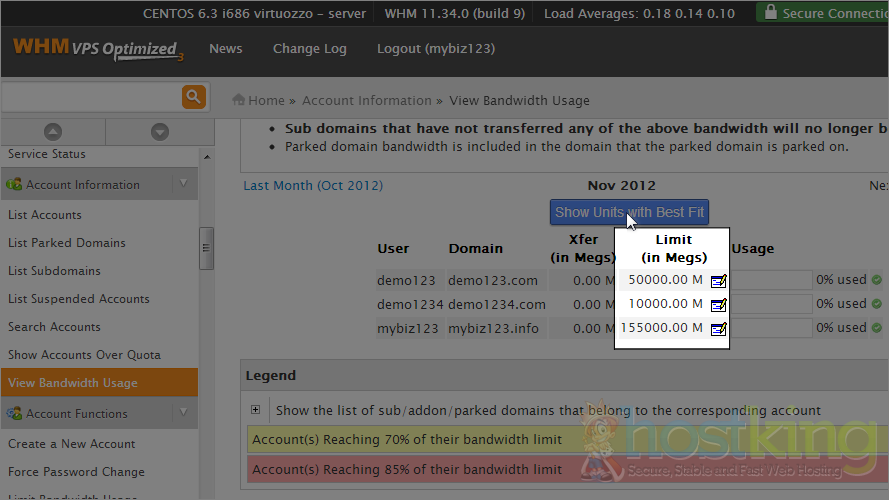Click the sidebar search input field
Viewport: 889px width, 500px height.
click(90, 97)
